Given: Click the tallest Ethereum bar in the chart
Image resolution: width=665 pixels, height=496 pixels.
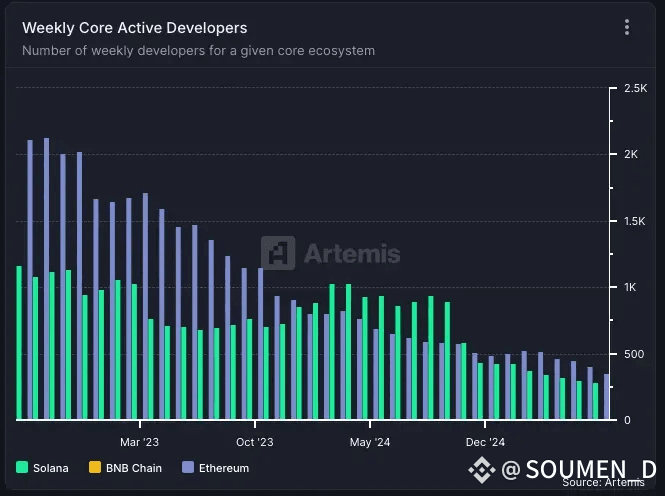Looking at the screenshot, I should pyautogui.click(x=47, y=279).
